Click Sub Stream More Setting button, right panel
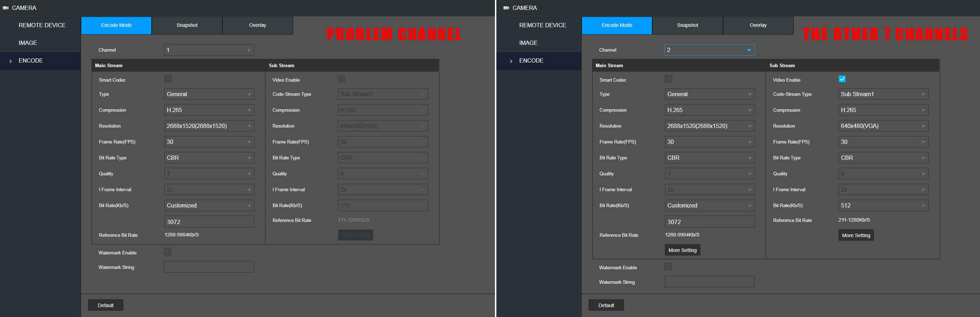Image resolution: width=980 pixels, height=317 pixels. click(856, 235)
